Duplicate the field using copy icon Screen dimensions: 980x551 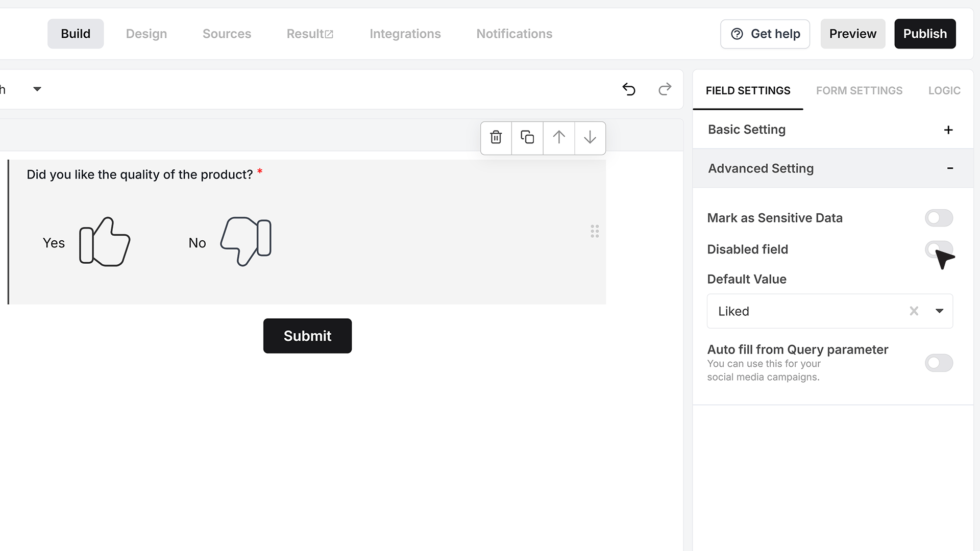point(527,137)
